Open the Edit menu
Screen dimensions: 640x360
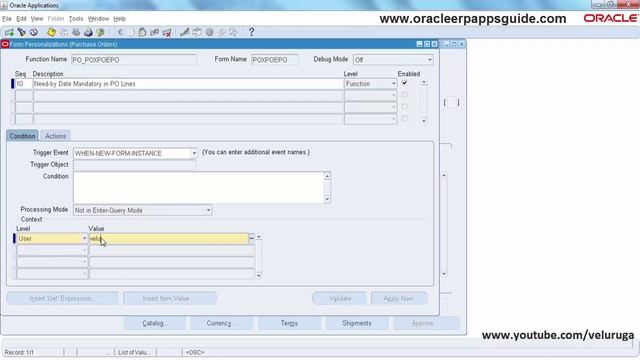click(x=21, y=19)
